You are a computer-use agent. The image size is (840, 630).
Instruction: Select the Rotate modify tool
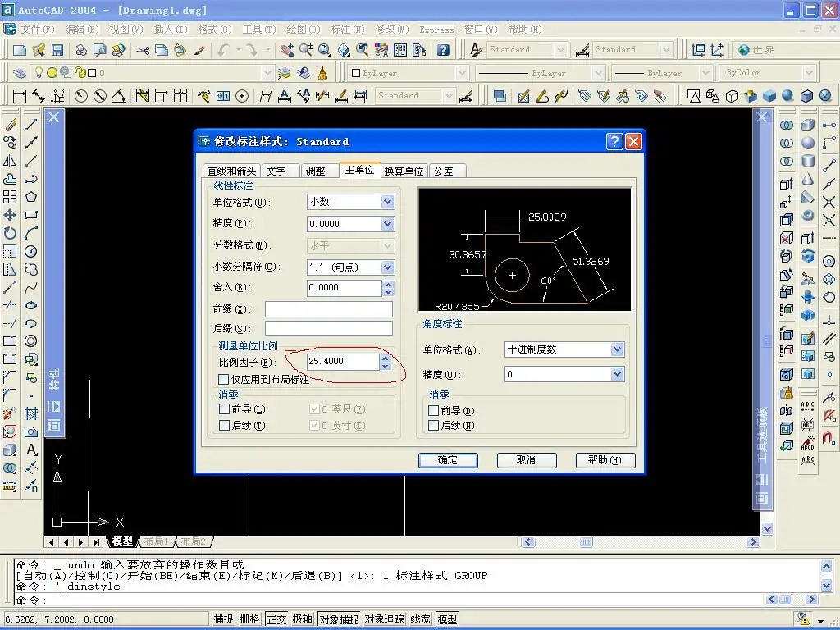point(10,233)
